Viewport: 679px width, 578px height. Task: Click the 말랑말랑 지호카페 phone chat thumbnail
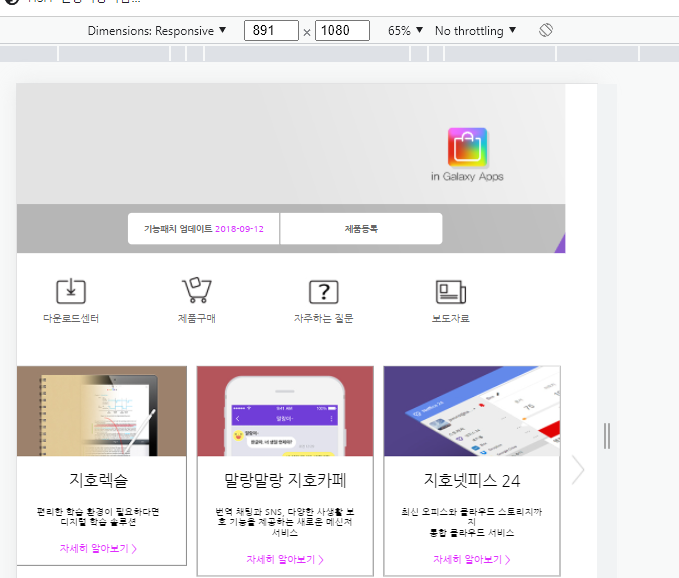coord(285,411)
